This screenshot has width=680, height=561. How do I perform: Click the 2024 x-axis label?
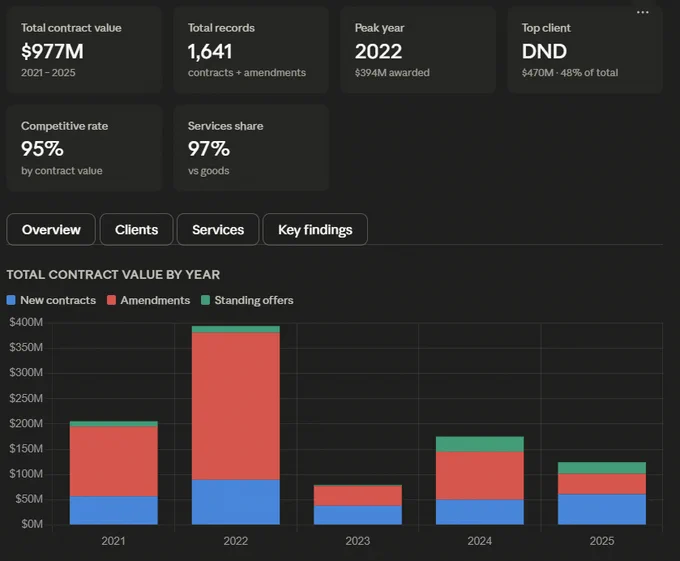click(x=480, y=541)
